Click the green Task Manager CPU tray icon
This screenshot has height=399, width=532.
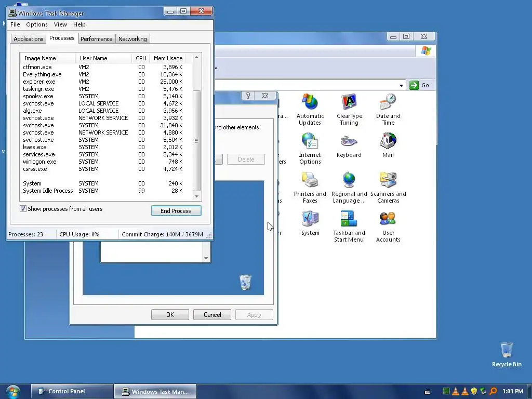point(446,391)
